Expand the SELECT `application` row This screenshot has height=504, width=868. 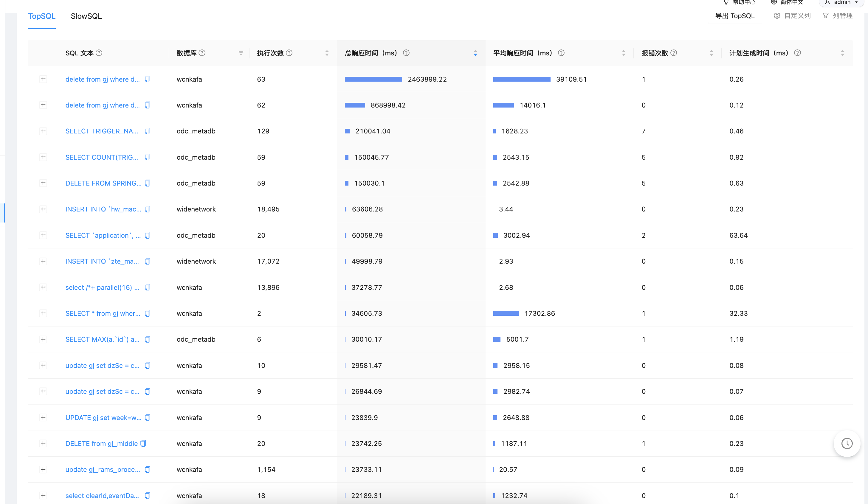click(x=43, y=236)
